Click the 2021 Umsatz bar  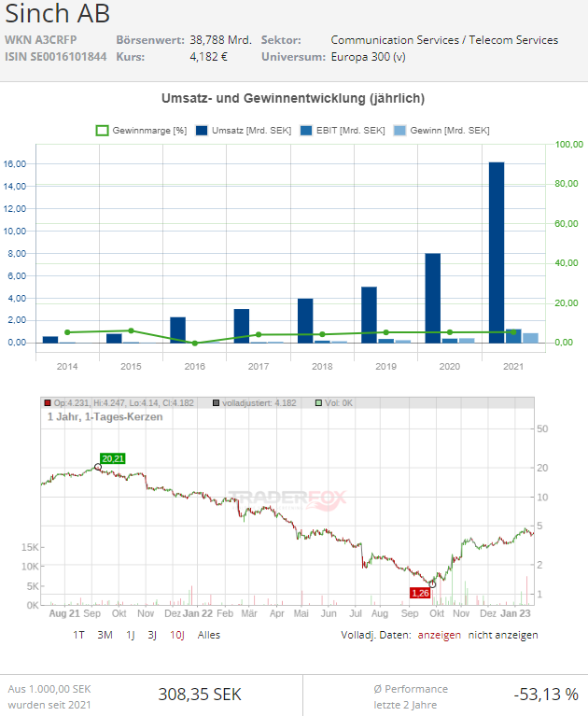tap(497, 253)
